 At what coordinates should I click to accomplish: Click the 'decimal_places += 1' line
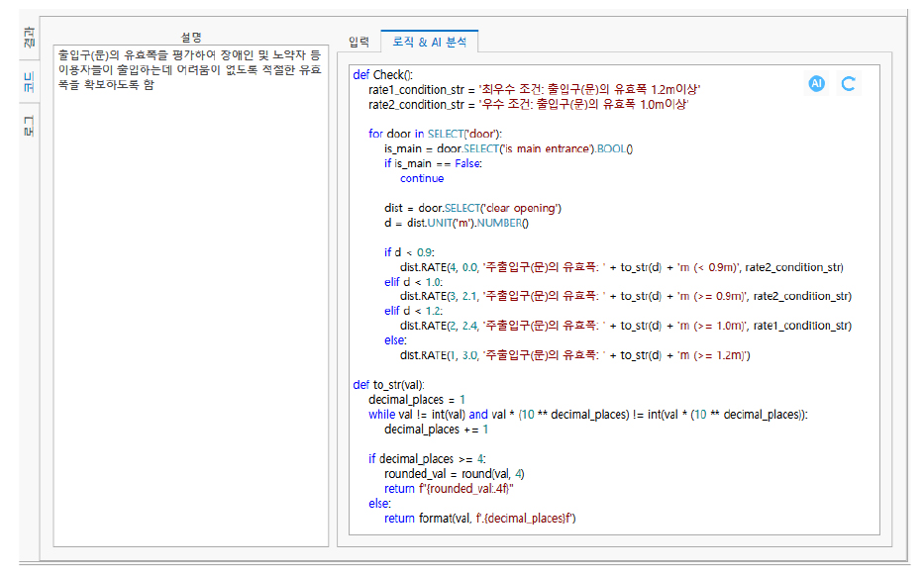click(436, 430)
